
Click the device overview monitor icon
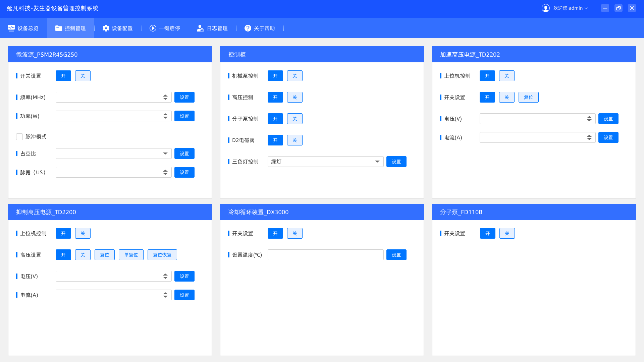(x=11, y=28)
